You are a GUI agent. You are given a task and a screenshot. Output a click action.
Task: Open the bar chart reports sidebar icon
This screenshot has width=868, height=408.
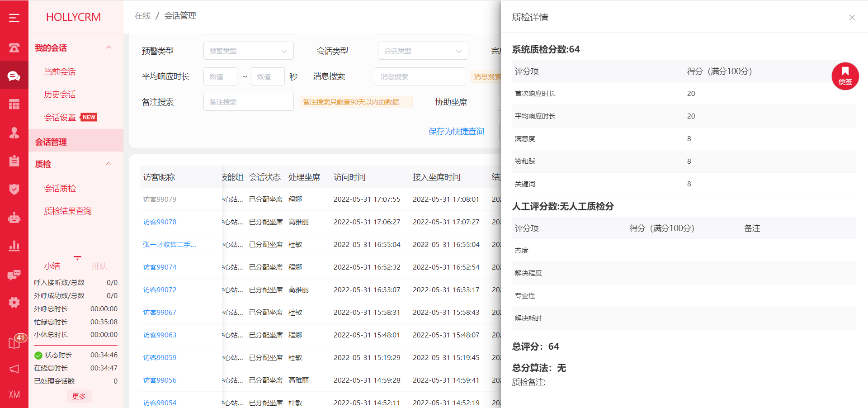click(14, 246)
